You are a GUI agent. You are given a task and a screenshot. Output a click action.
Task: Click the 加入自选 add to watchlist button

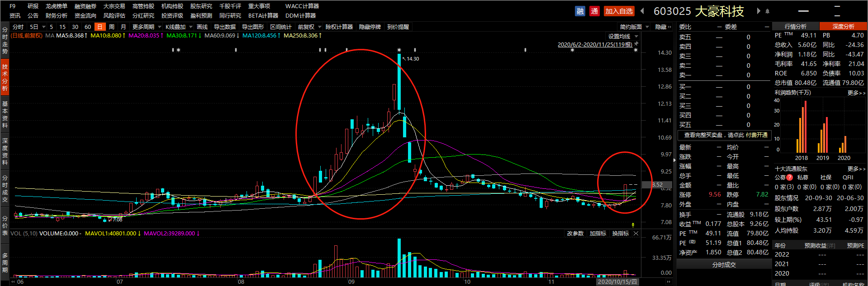619,11
